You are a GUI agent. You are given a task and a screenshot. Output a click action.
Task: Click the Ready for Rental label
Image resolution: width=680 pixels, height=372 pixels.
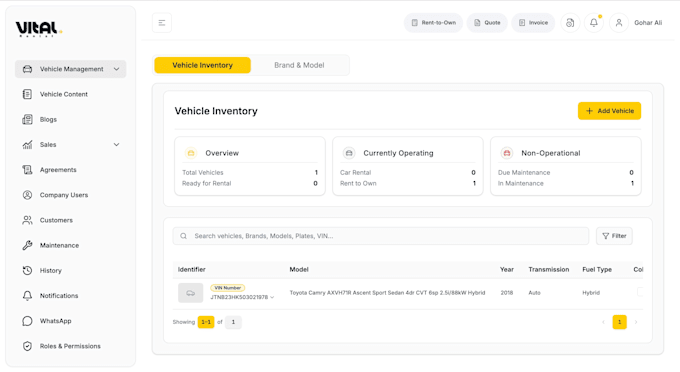pos(206,183)
